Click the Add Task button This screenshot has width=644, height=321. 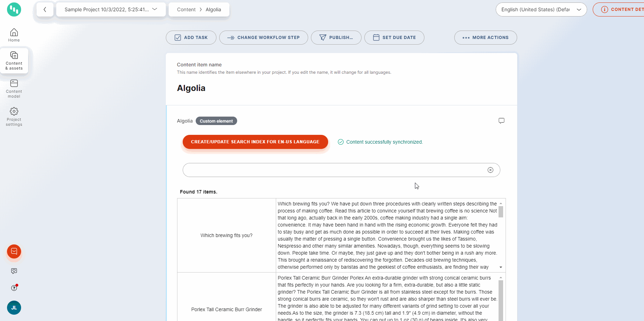coord(191,38)
